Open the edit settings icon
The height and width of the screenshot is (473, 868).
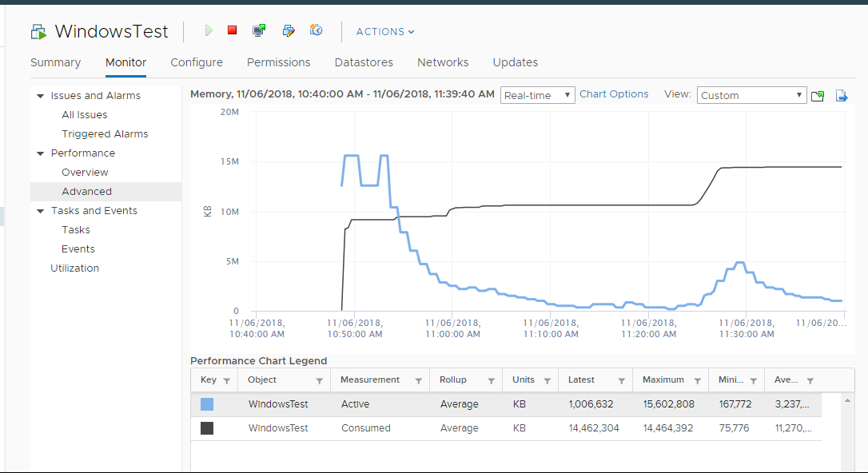289,30
